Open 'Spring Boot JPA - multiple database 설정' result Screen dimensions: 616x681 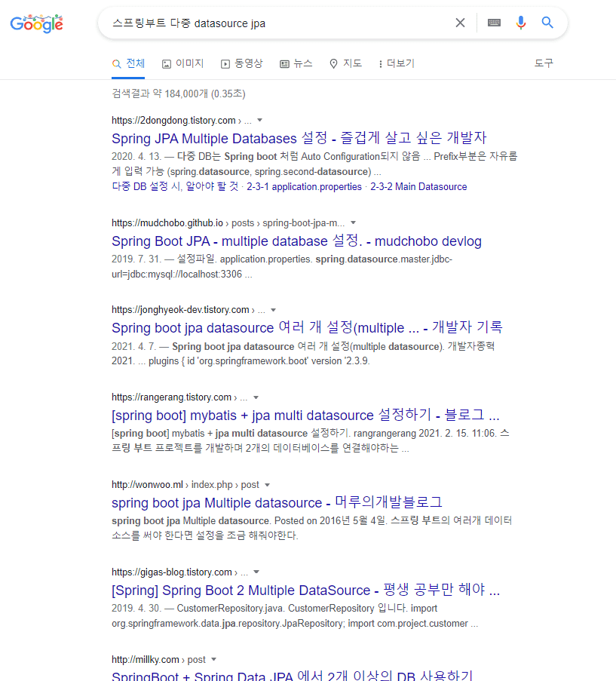click(x=296, y=241)
